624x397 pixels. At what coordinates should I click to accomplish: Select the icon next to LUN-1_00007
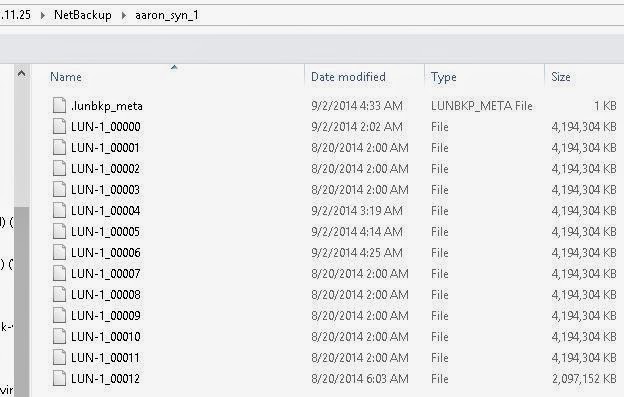[x=59, y=274]
